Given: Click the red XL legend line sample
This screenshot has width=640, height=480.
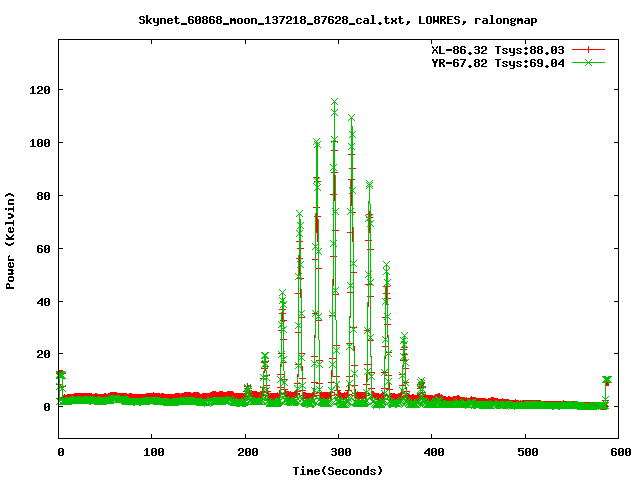Looking at the screenshot, I should click(588, 50).
